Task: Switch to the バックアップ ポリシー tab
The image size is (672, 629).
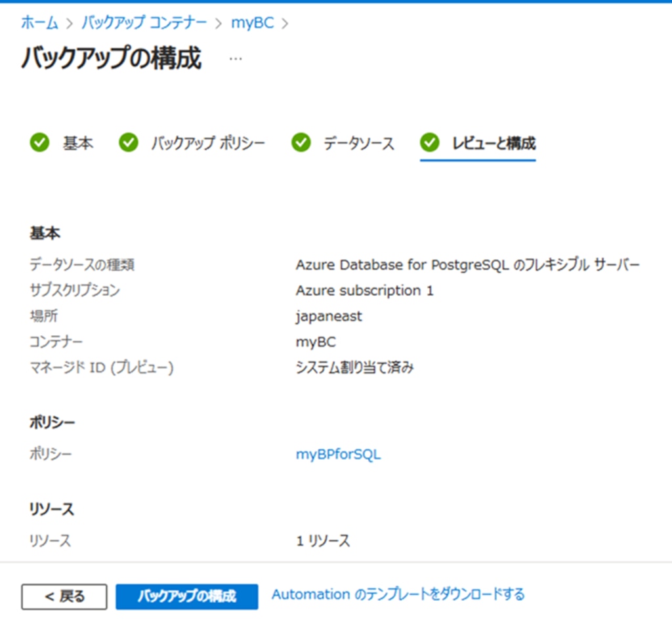Action: 208,143
